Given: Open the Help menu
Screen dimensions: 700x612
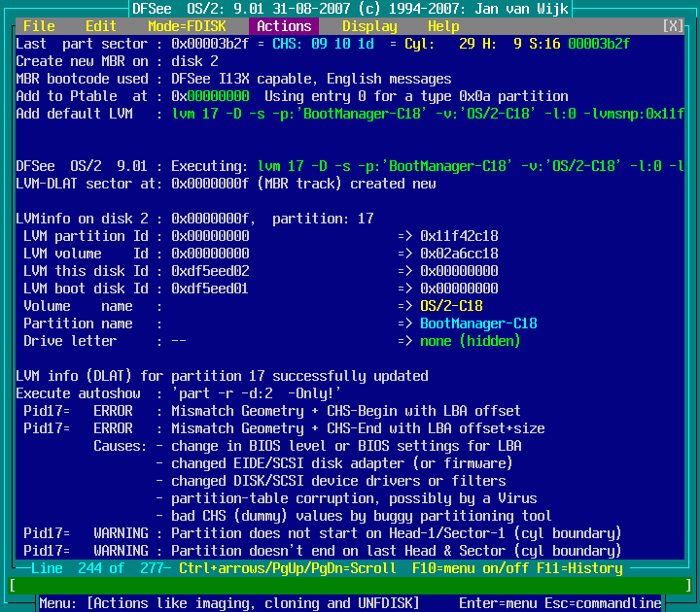Looking at the screenshot, I should (443, 26).
